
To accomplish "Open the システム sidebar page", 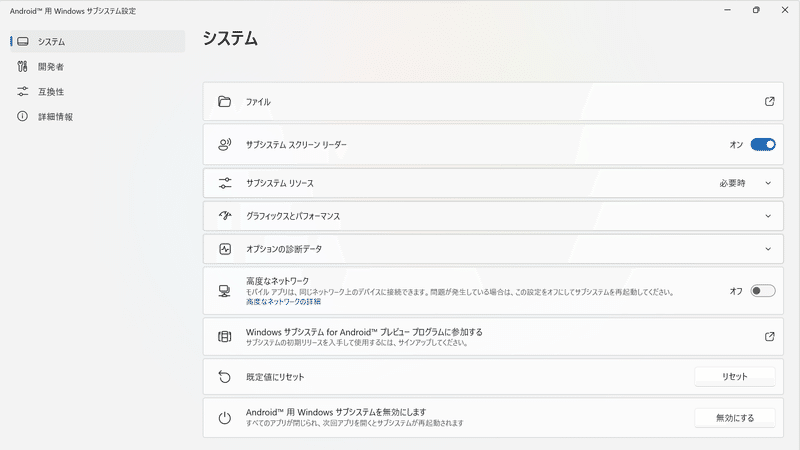I will (x=97, y=41).
